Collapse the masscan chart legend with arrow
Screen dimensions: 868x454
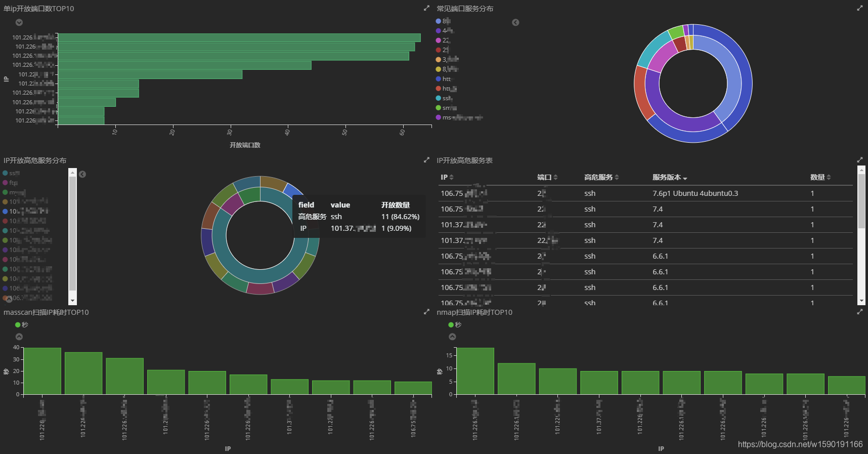point(19,337)
